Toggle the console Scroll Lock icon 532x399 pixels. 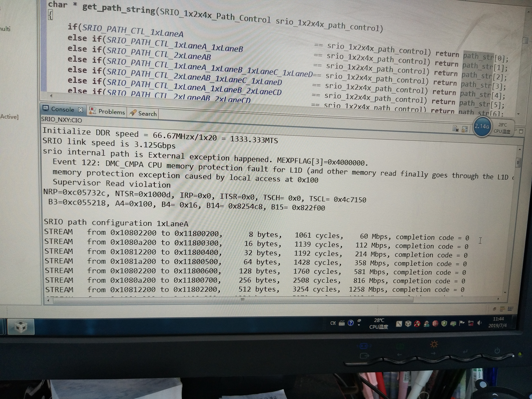point(465,129)
